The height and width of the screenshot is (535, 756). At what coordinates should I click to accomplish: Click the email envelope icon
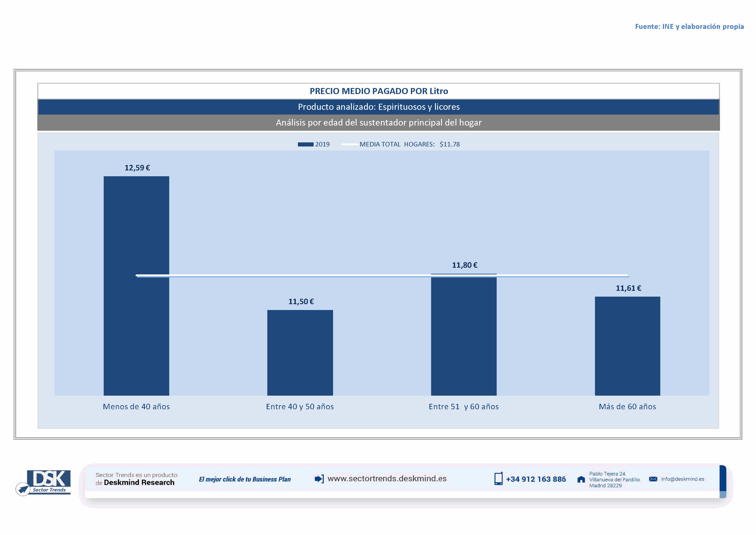click(653, 479)
